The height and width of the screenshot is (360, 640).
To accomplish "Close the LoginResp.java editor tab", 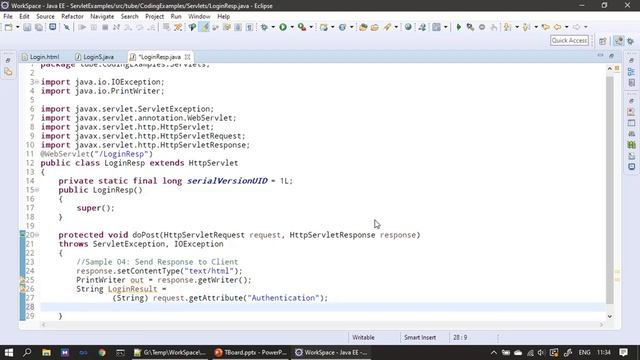I will (x=187, y=57).
